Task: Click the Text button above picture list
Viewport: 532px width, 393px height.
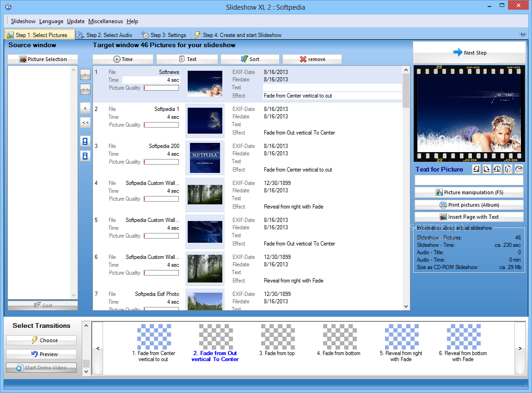Action: (x=187, y=59)
